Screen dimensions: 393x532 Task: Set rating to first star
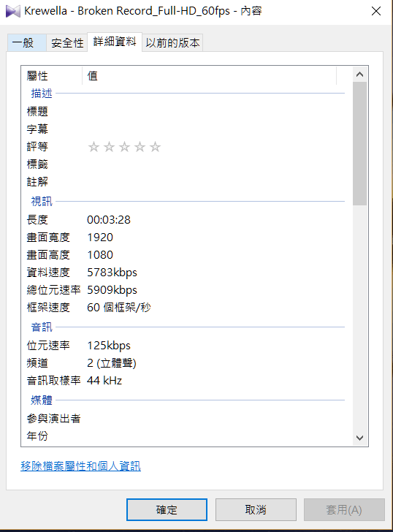click(94, 147)
